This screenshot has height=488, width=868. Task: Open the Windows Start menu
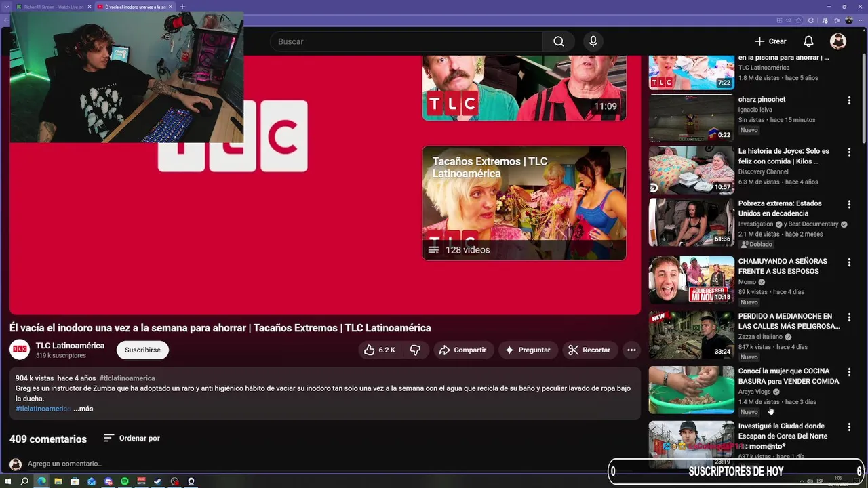pyautogui.click(x=8, y=481)
